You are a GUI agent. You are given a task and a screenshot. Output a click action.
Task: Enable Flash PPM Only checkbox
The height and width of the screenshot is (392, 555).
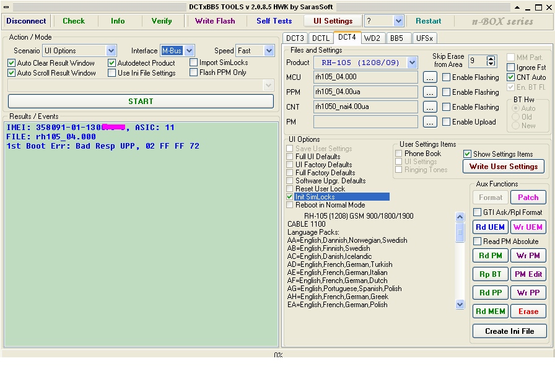[x=194, y=72]
